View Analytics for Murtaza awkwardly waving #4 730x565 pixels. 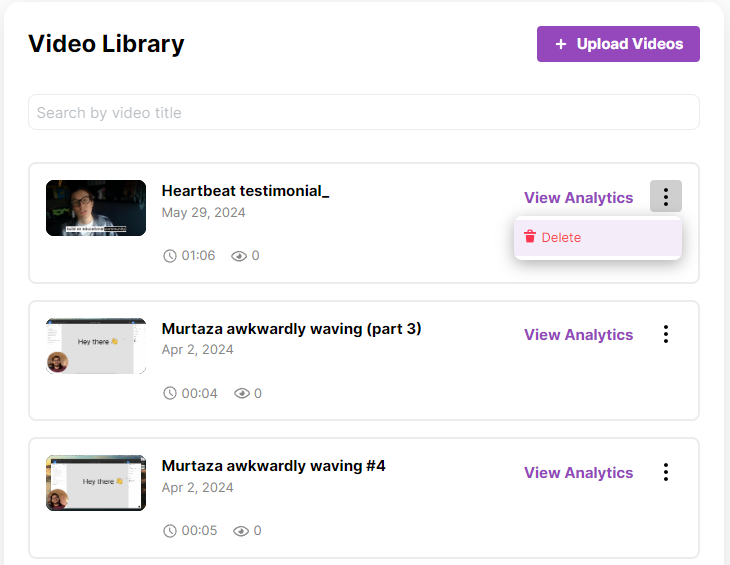pos(578,472)
